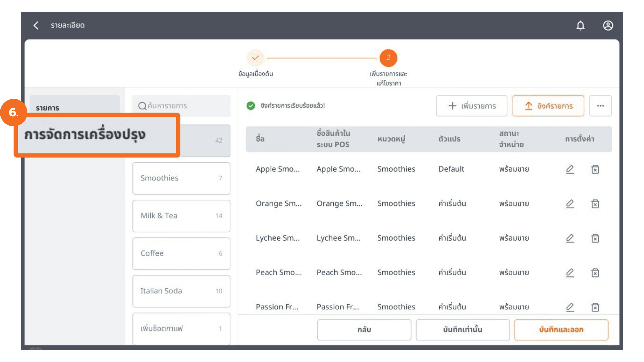Delete the Apple Smoothie item
This screenshot has width=644, height=362.
point(595,169)
